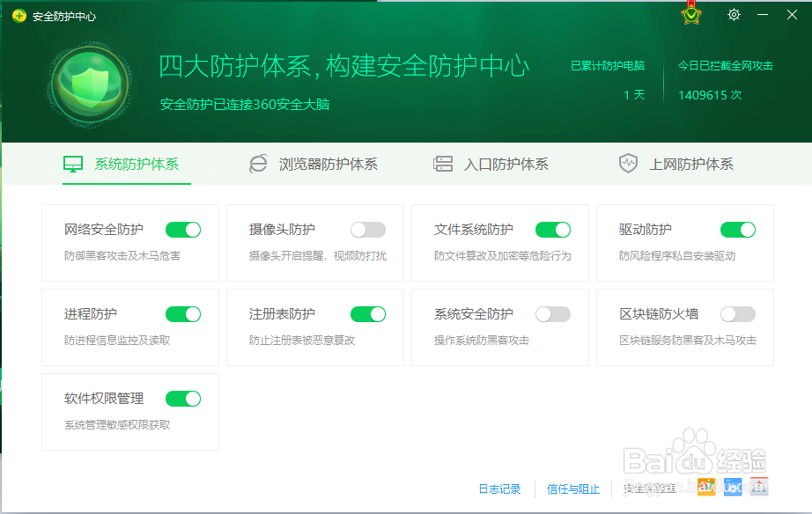Open 信任与阻止 link
812x514 pixels.
point(573,489)
